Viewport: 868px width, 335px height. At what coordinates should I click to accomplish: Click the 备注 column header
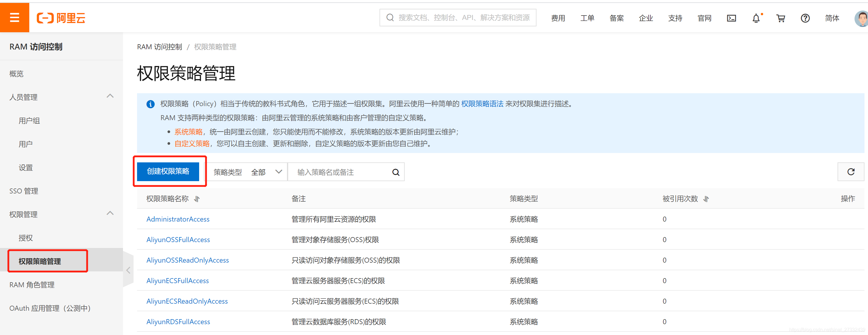pyautogui.click(x=298, y=199)
